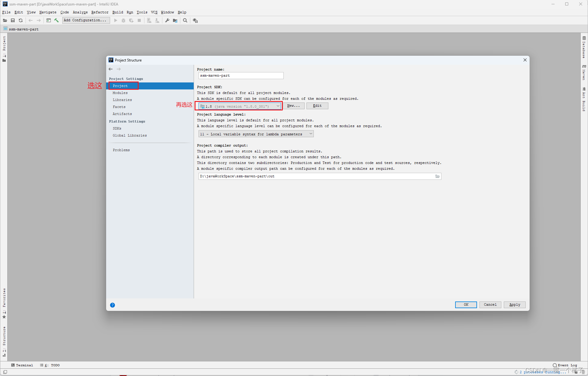Open the Project tool window stripe
Screen dimensions: 588x376
(4, 49)
